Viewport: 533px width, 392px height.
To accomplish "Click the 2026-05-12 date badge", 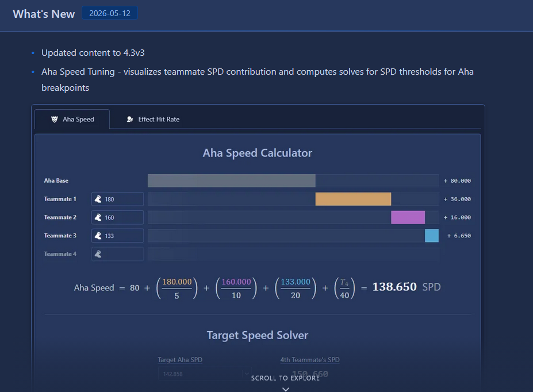I will click(110, 13).
